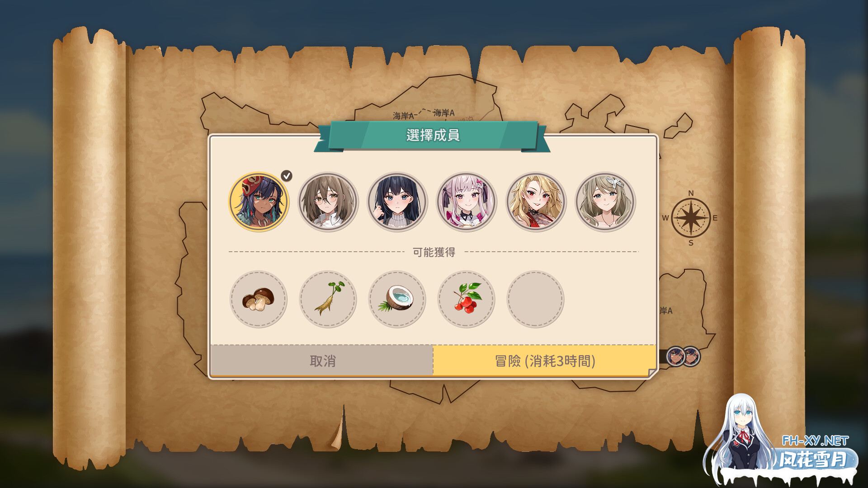This screenshot has width=868, height=488.
Task: Click the empty fifth reward slot
Action: 536,299
